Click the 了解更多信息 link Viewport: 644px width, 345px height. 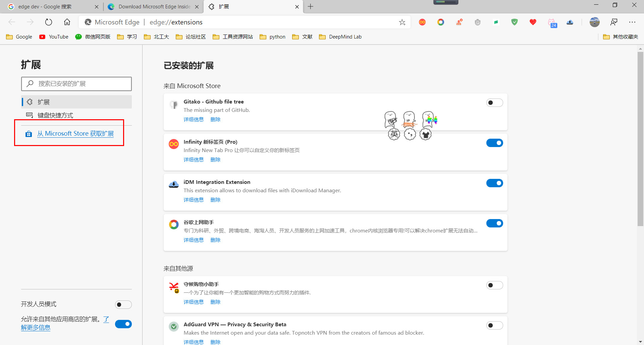click(36, 328)
